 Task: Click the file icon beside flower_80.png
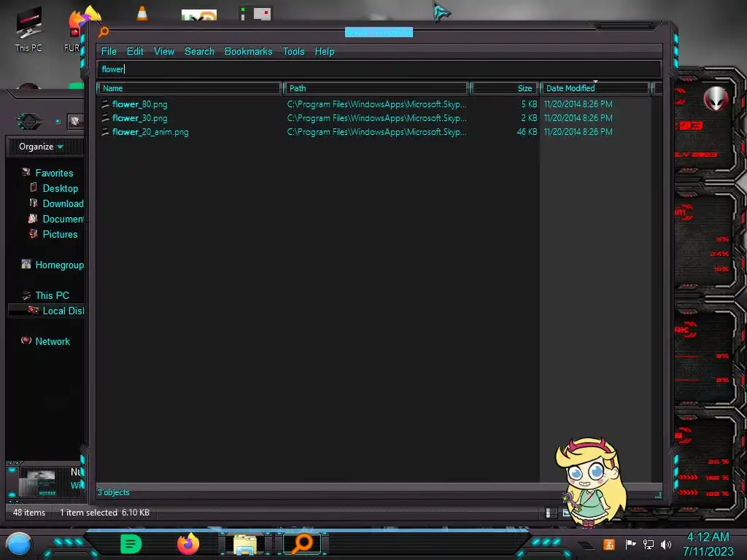(x=105, y=104)
